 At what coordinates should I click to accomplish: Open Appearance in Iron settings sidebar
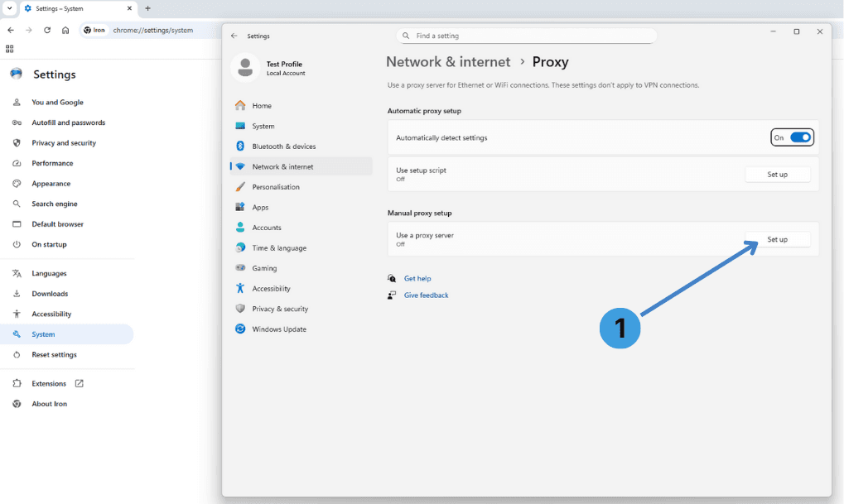coord(51,184)
